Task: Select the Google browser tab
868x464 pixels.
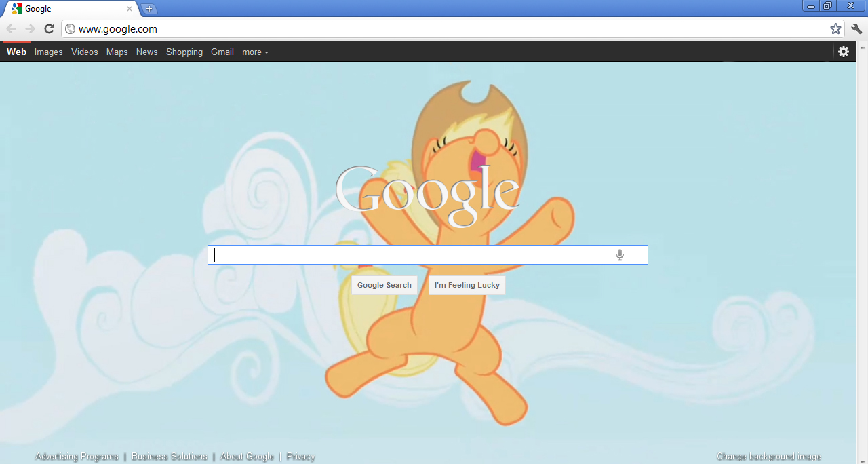Action: tap(71, 9)
